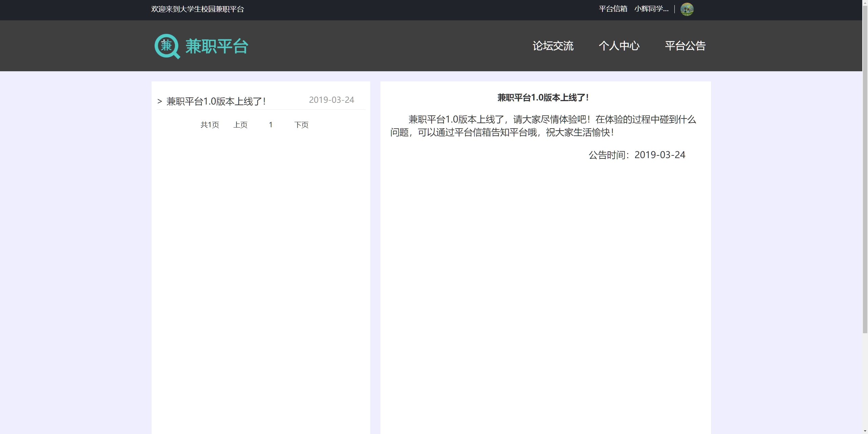Image resolution: width=868 pixels, height=434 pixels.
Task: Open announcement 兼职平台1.0版本上线了! in the list
Action: [216, 101]
